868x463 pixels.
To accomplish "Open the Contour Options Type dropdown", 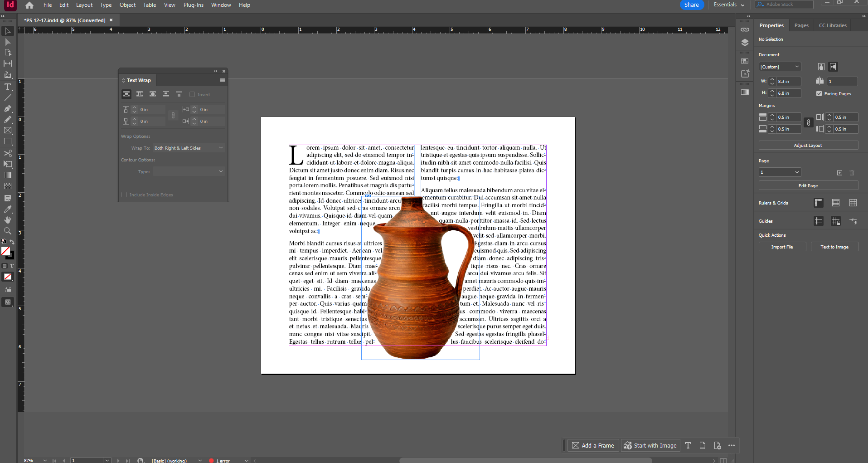I will pos(189,171).
